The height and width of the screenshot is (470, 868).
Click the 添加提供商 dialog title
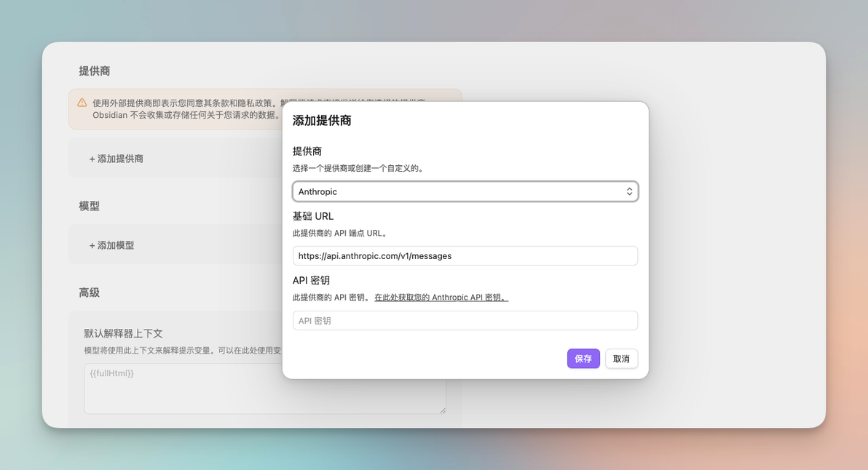pyautogui.click(x=322, y=121)
